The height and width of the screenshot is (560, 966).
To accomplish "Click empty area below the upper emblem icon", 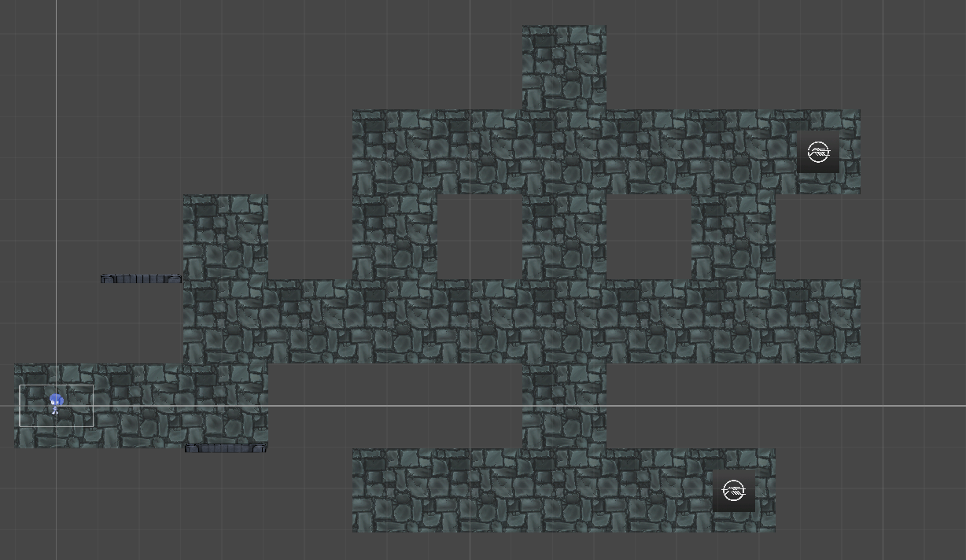I will point(818,236).
